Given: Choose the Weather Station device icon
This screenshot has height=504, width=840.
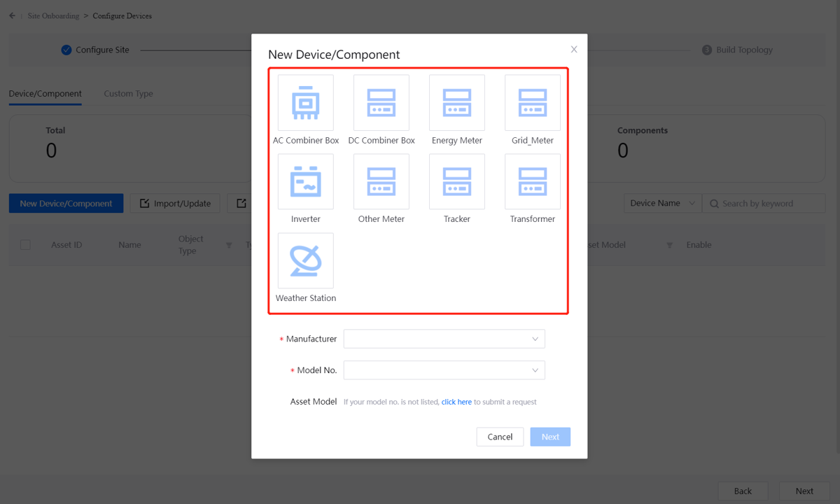Looking at the screenshot, I should coord(306,260).
